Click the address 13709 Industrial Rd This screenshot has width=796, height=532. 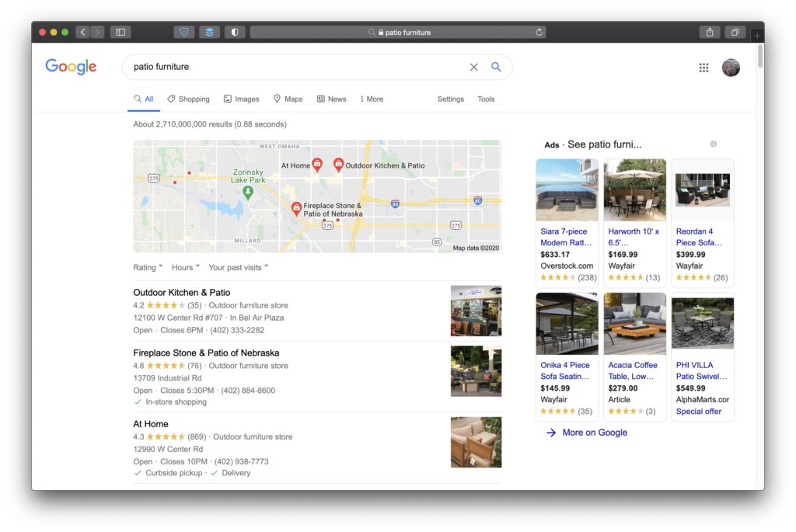pos(167,378)
